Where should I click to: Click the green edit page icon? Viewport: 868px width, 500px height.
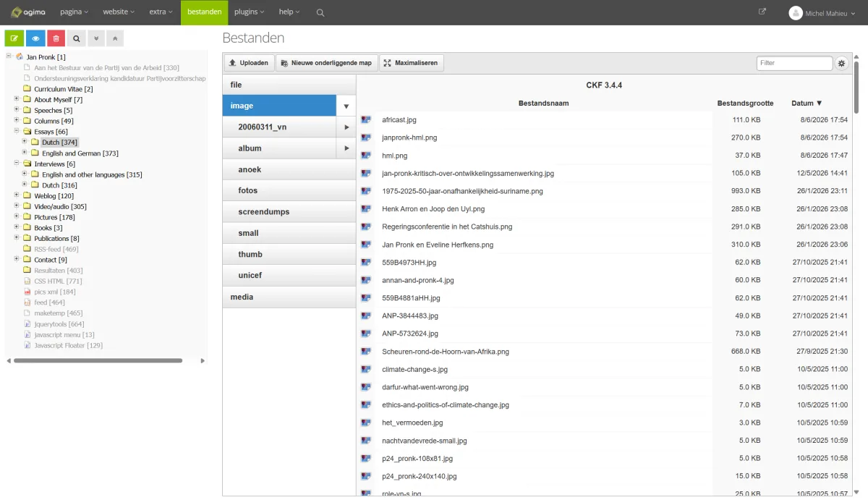[x=14, y=38]
